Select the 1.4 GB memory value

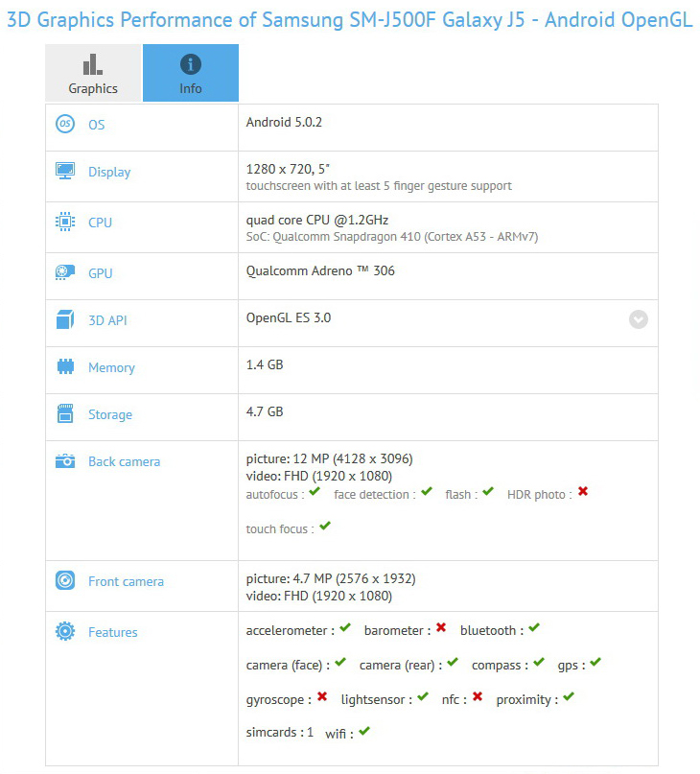[265, 364]
